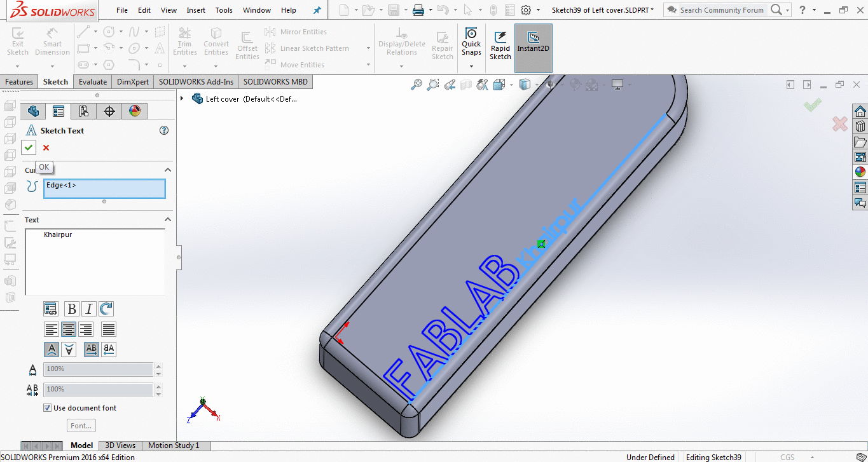This screenshot has width=868, height=462.
Task: Open the View Settings monitor dropdown arrow
Action: (630, 85)
